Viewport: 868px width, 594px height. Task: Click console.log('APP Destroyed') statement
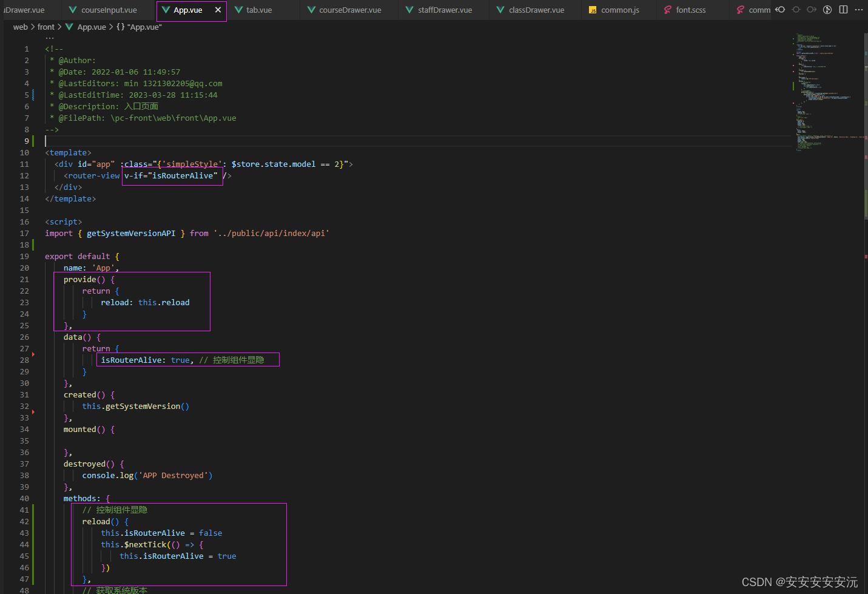(x=147, y=475)
